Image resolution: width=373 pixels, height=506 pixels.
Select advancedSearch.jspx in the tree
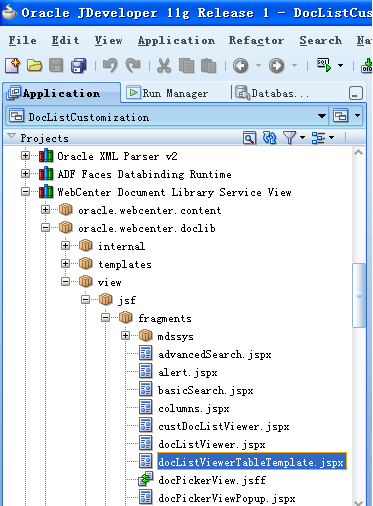click(215, 354)
